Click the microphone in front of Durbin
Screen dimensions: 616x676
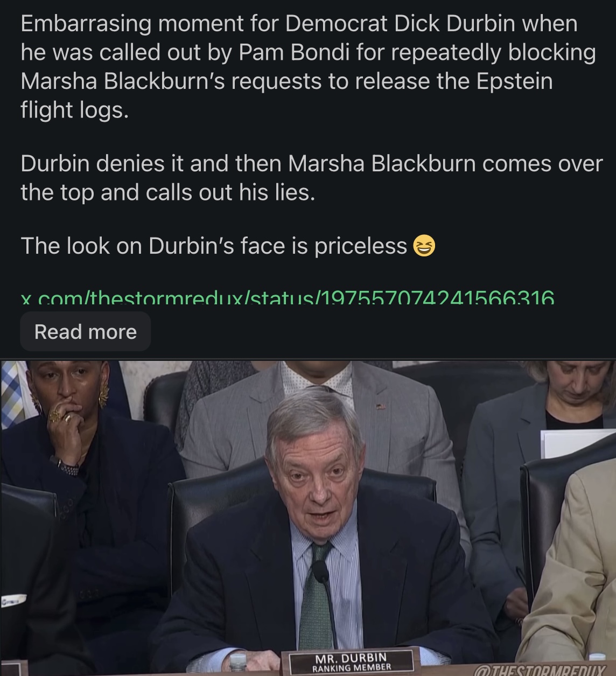point(321,573)
